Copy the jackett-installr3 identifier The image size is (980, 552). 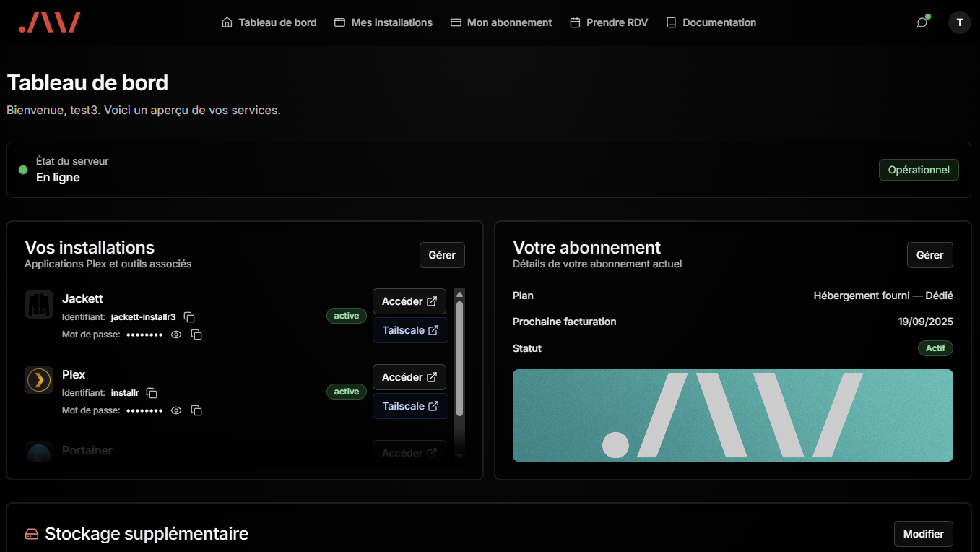(x=188, y=316)
